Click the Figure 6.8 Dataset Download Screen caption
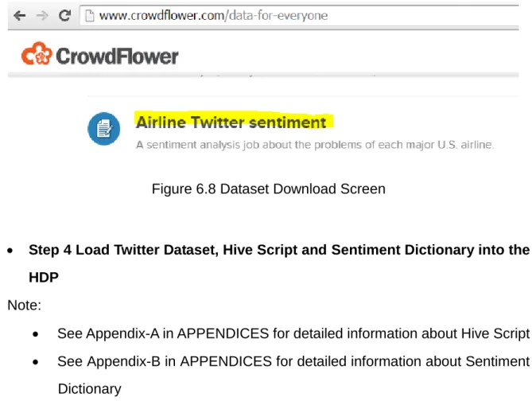Screen dimensions: 532x401 pos(268,189)
